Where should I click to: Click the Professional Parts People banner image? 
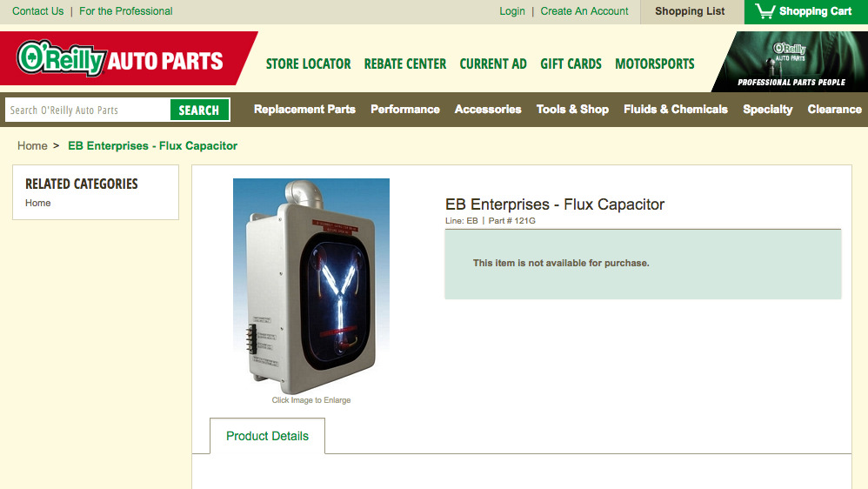point(790,62)
